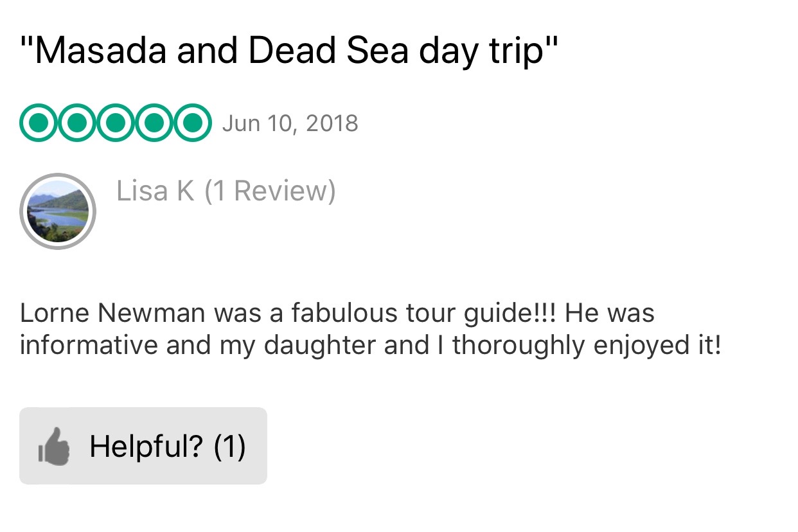Click the second green rating bubble
This screenshot has width=798, height=532.
click(x=77, y=122)
